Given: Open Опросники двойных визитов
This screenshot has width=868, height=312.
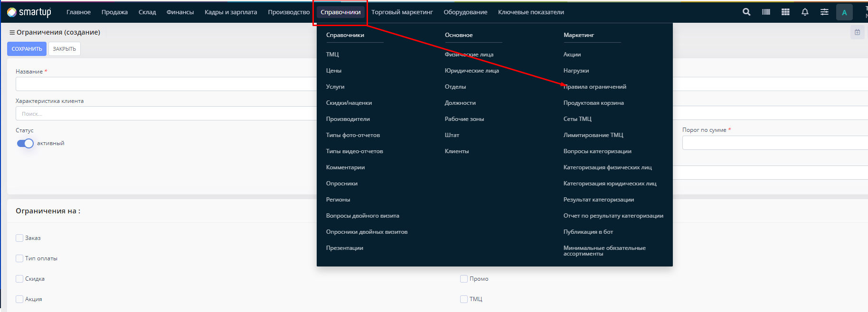Looking at the screenshot, I should (x=367, y=232).
